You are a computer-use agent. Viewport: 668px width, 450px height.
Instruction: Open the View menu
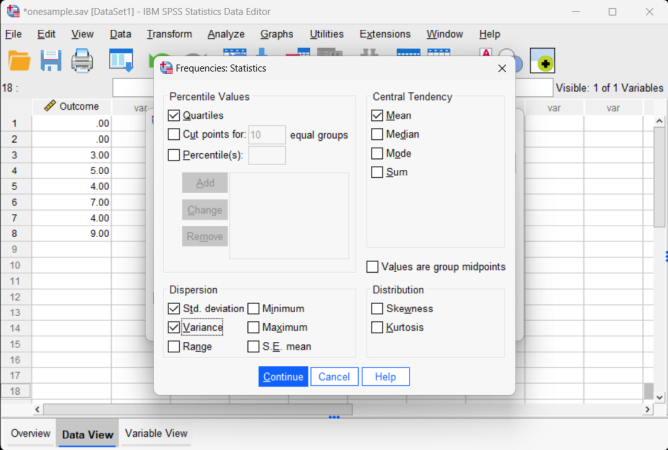pos(82,34)
